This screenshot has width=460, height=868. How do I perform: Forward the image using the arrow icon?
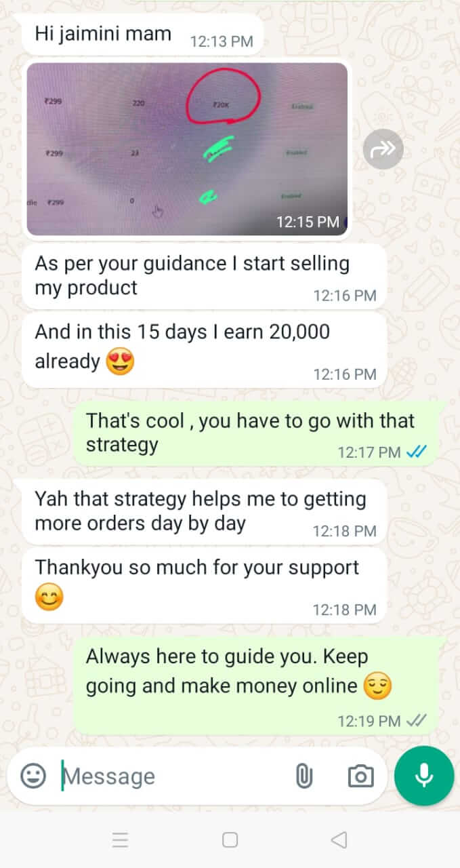383,149
